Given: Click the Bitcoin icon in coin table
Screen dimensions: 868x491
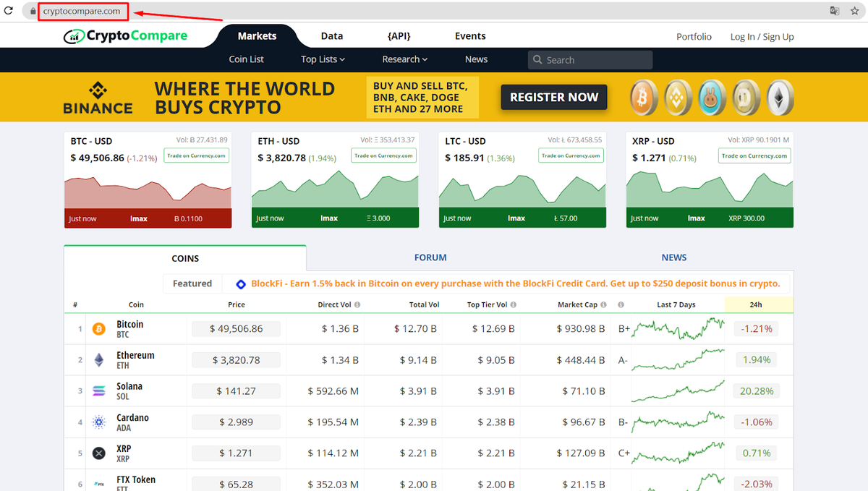Looking at the screenshot, I should 99,329.
